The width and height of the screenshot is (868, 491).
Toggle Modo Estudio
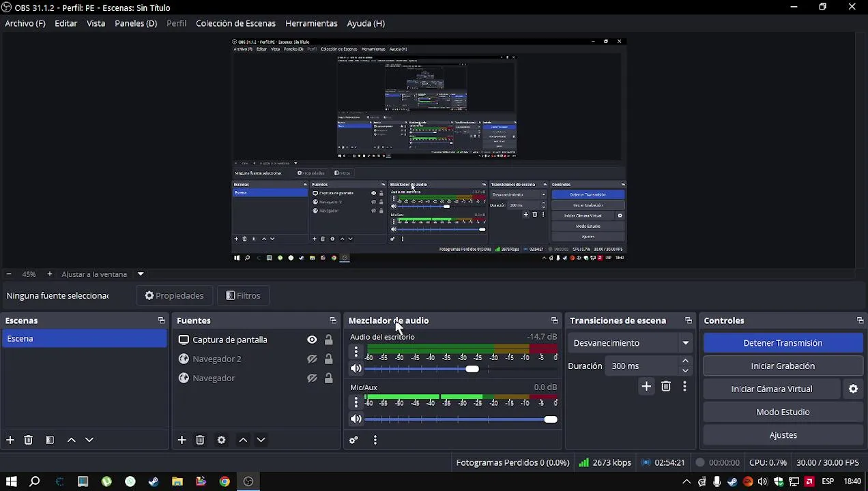[783, 412]
